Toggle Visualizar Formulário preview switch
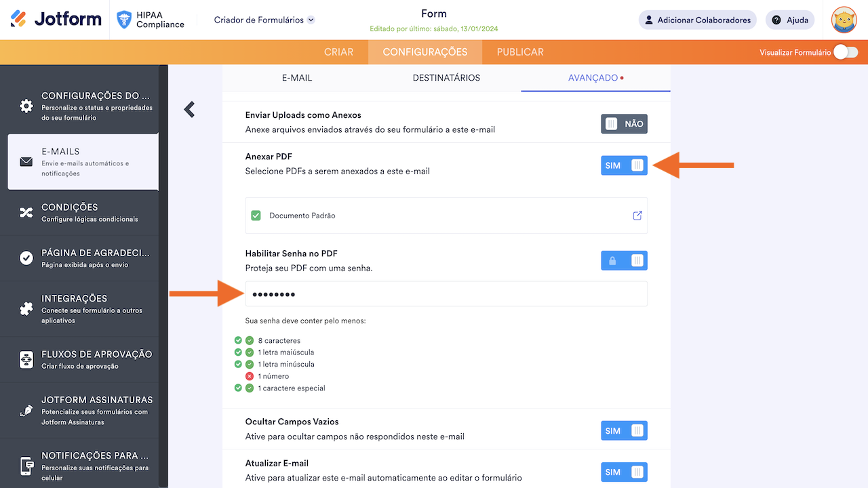The width and height of the screenshot is (868, 488). click(x=845, y=52)
